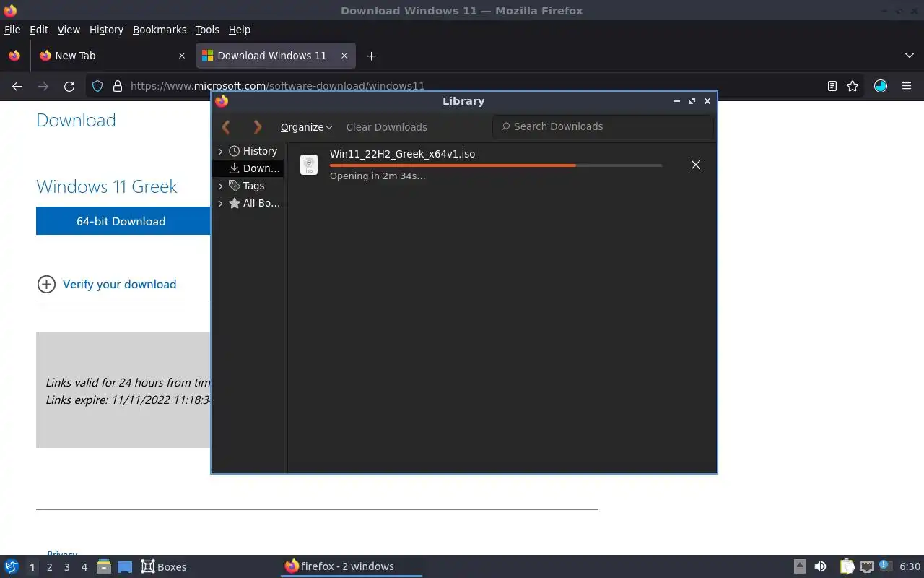Open the Edit menu

[39, 30]
